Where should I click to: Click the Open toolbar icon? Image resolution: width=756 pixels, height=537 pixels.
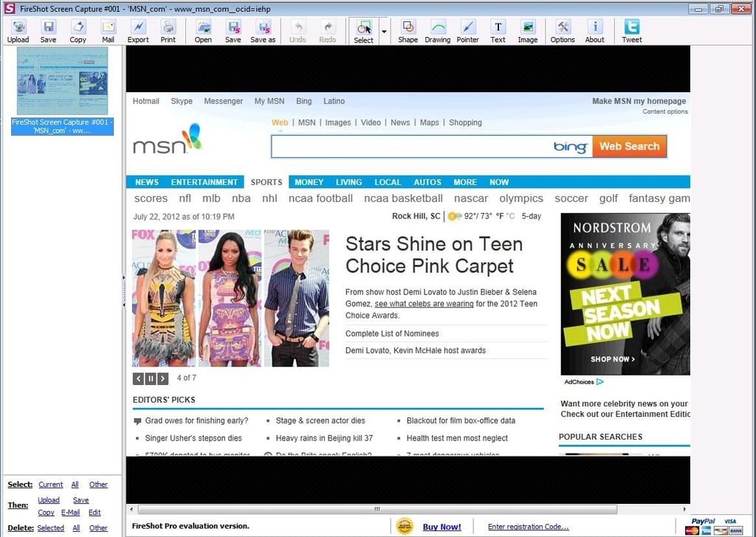click(203, 32)
